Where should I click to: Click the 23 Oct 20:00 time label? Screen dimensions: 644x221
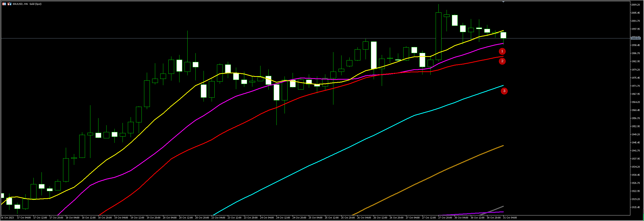[x=251, y=218]
